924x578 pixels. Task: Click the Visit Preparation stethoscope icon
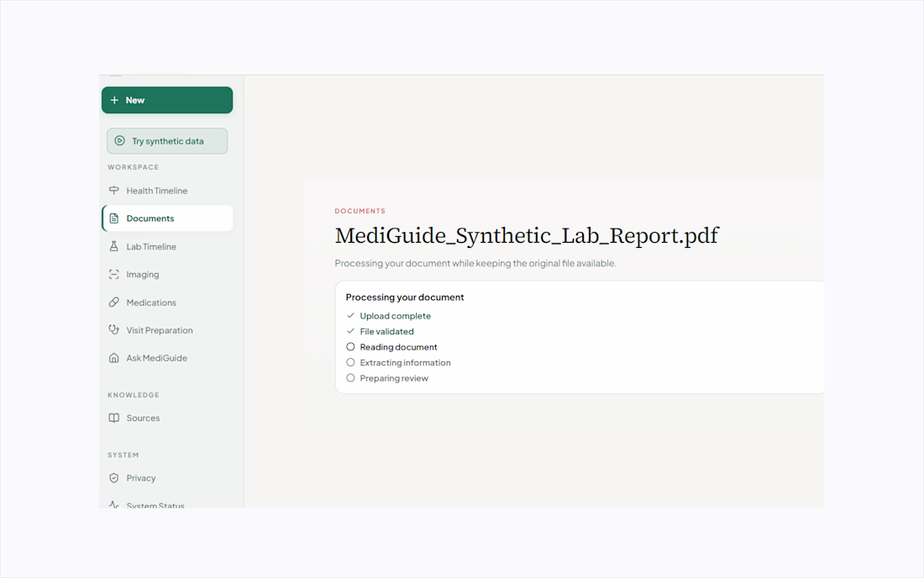tap(113, 330)
